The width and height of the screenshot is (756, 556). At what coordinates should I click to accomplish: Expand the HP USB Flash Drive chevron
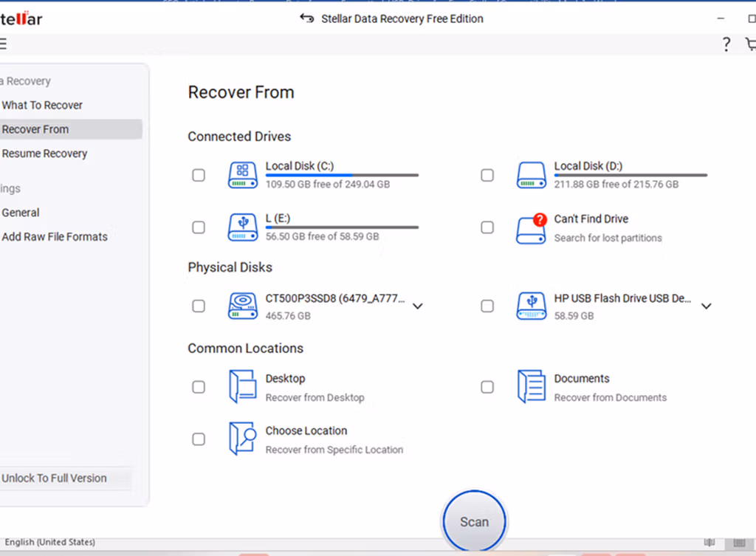click(707, 306)
